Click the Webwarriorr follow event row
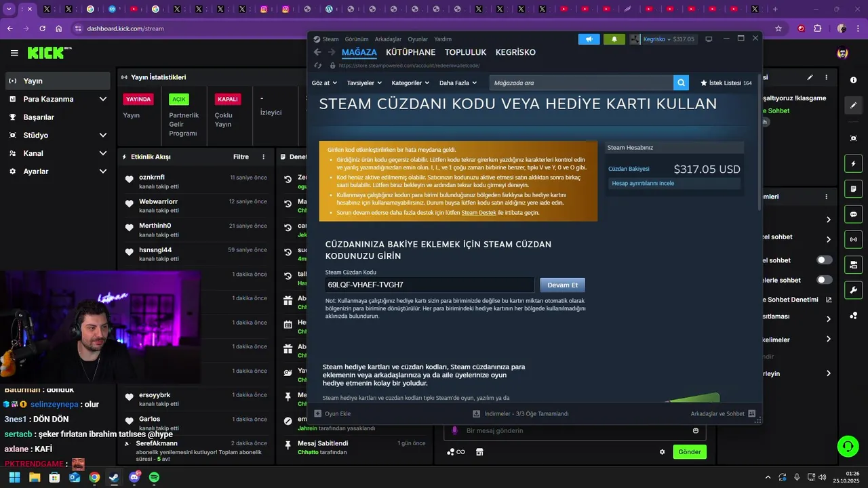The image size is (868, 488). point(196,205)
